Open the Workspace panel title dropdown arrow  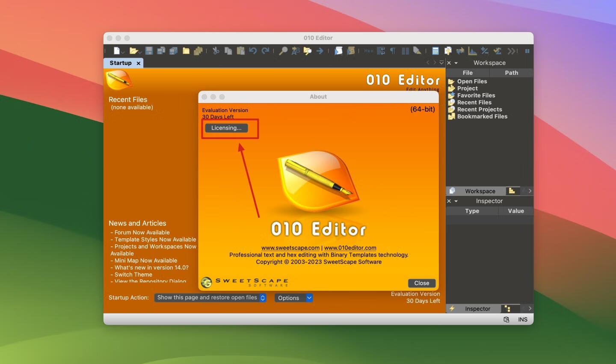456,63
